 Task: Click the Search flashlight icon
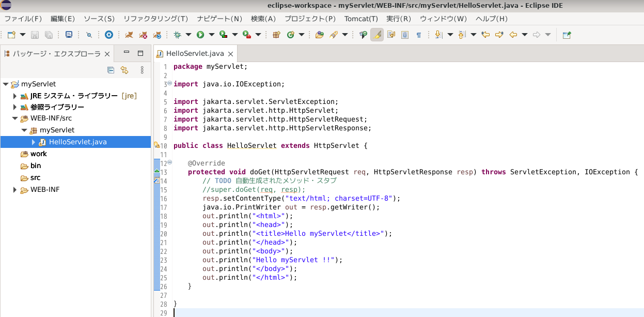point(333,35)
